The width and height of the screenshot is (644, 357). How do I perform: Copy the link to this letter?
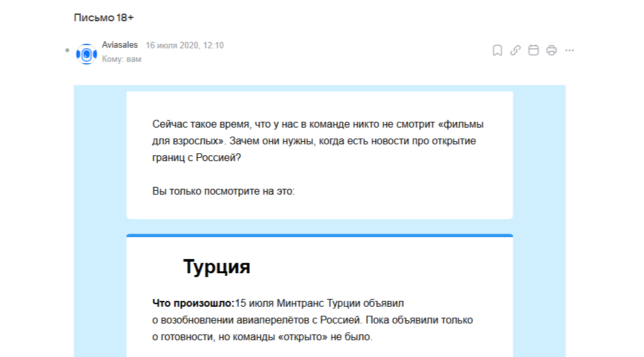tap(515, 50)
